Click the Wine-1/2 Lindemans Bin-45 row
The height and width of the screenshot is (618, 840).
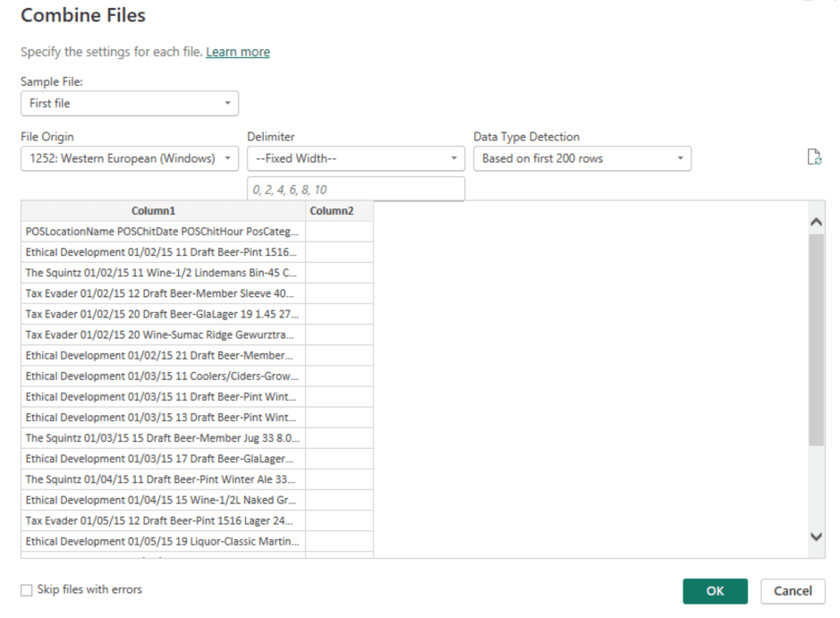click(x=163, y=273)
